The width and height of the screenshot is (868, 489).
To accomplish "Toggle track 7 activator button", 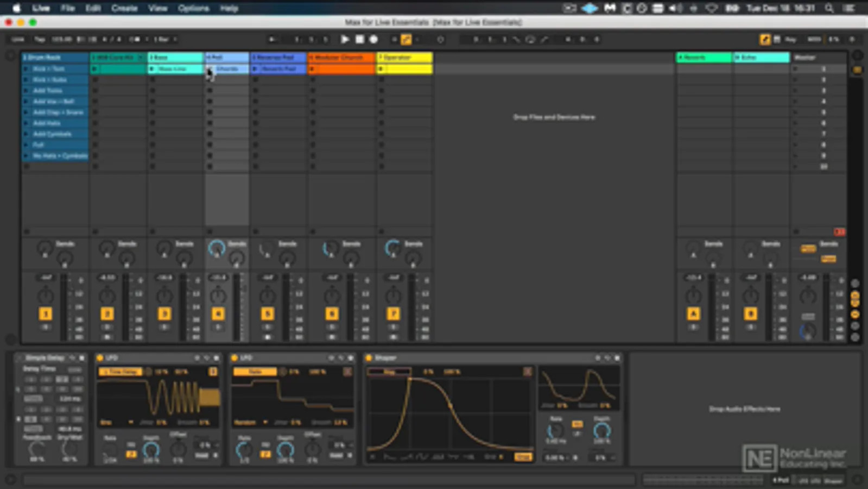I will 393,314.
